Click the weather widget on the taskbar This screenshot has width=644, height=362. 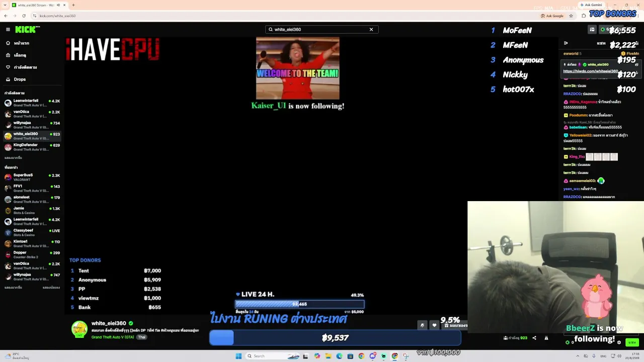tap(16, 356)
